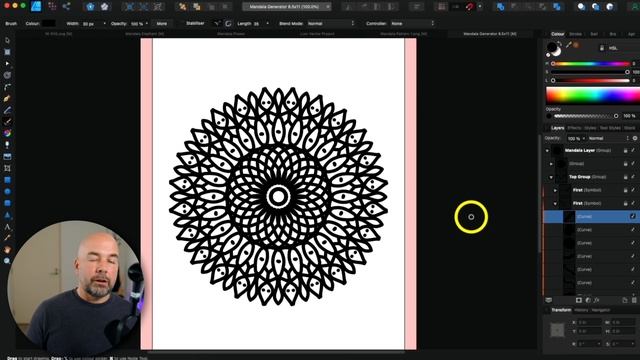Click the Mandala Generator document title

tap(284, 7)
